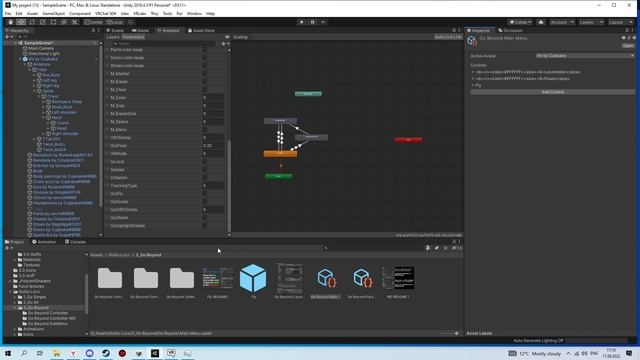Switch to Animator Layers sub-tab
640x360 pixels.
[113, 37]
